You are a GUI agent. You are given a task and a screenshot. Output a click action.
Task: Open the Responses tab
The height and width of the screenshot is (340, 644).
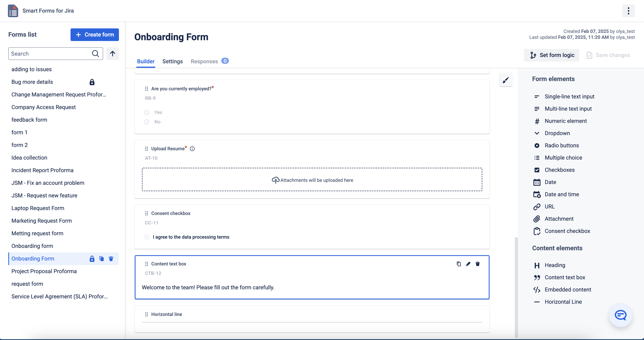(204, 61)
